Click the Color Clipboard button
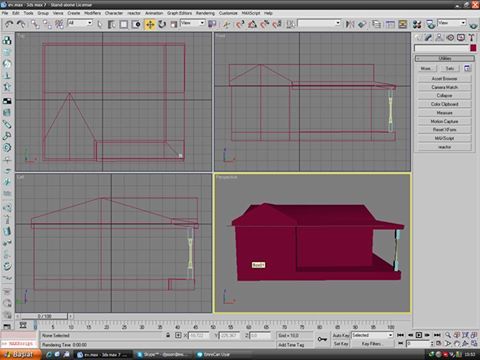The width and height of the screenshot is (480, 360). pyautogui.click(x=444, y=104)
